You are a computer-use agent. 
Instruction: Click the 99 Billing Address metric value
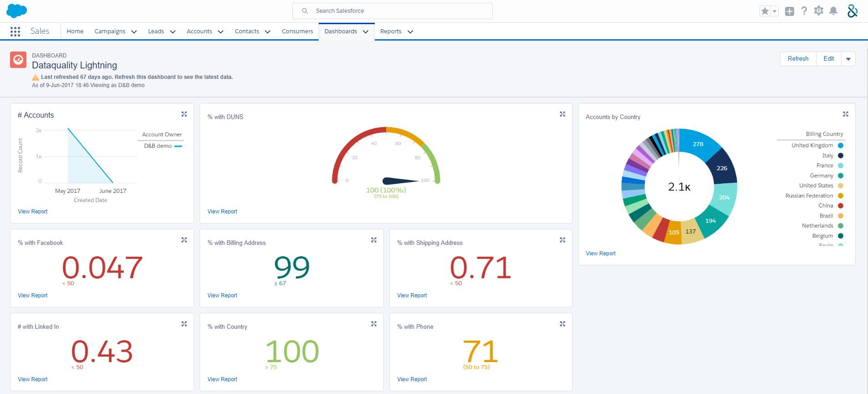292,268
